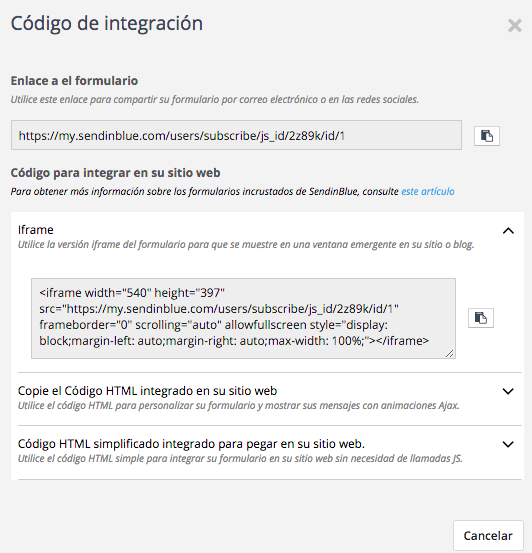Click the Código de integración dialog title
Image resolution: width=532 pixels, height=553 pixels.
point(107,24)
